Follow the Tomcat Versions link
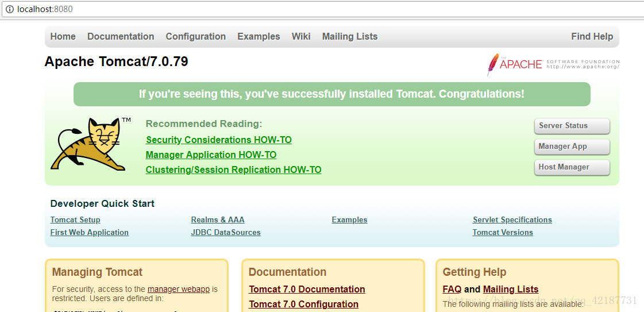 point(503,232)
